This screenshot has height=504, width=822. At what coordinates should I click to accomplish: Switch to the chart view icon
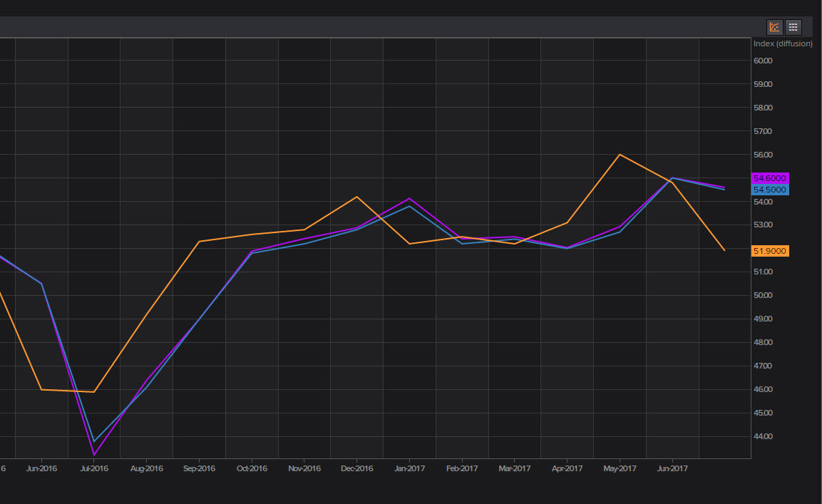click(774, 27)
